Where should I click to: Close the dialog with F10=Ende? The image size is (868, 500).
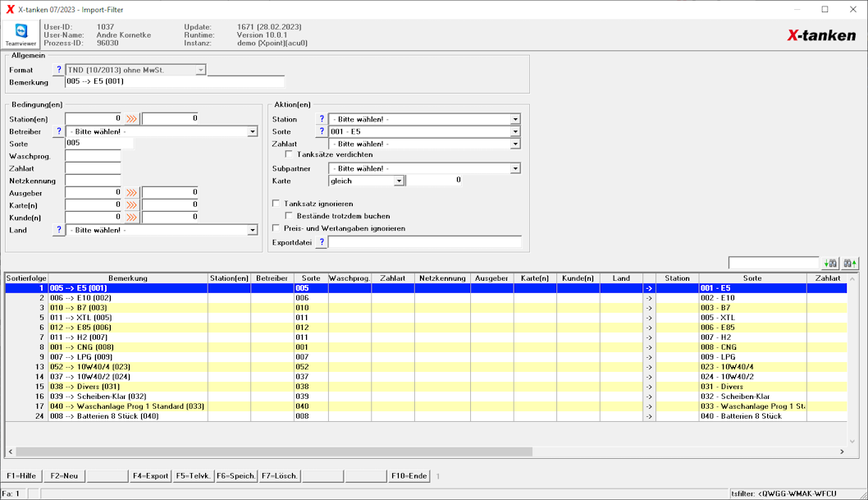click(x=409, y=475)
